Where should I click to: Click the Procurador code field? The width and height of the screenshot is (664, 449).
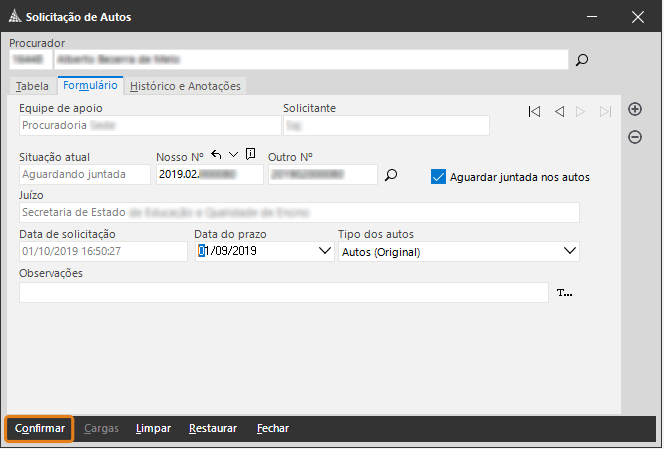tap(31, 60)
